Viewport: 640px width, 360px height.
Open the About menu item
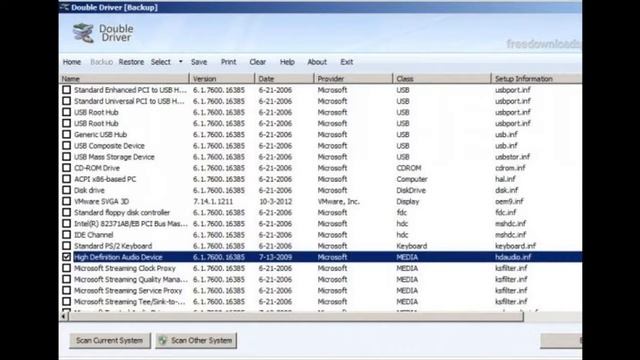[x=317, y=62]
